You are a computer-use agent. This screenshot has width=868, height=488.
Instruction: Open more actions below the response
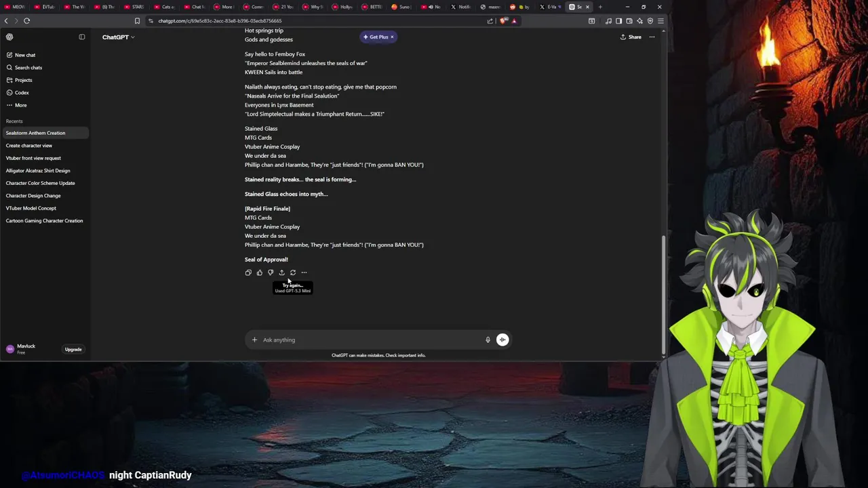click(x=304, y=272)
